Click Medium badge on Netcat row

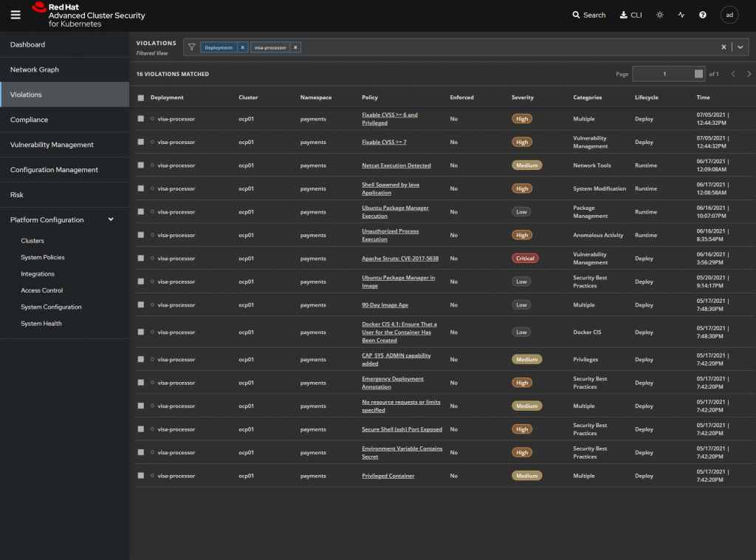[x=526, y=165]
